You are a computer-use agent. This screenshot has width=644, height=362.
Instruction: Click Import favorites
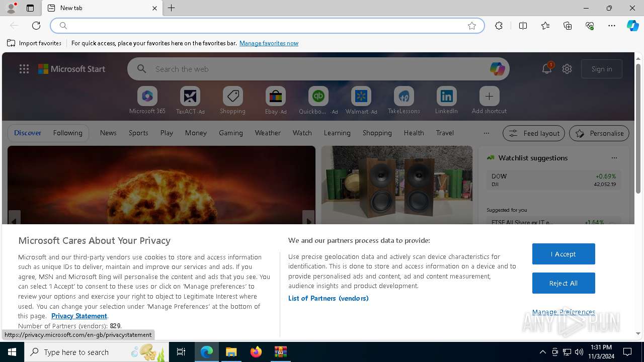[x=34, y=43]
